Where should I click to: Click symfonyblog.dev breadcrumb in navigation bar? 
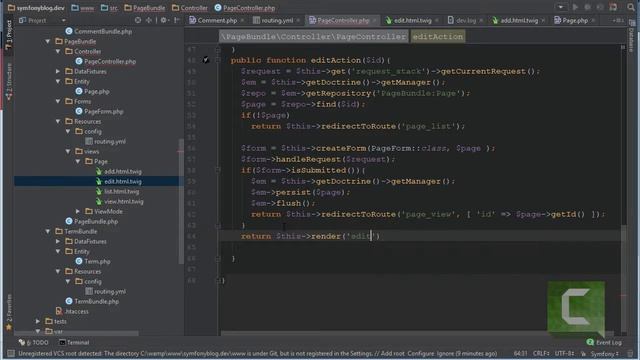(36, 7)
